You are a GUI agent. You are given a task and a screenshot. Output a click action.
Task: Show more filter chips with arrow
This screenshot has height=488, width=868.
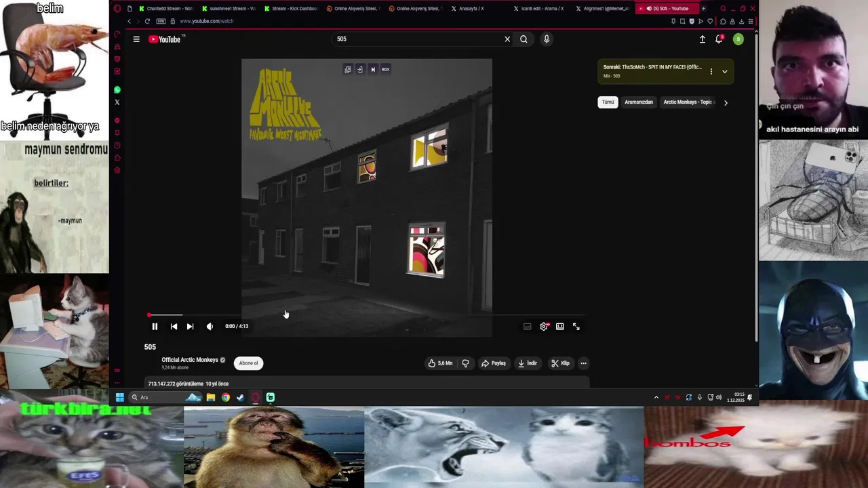tap(726, 103)
